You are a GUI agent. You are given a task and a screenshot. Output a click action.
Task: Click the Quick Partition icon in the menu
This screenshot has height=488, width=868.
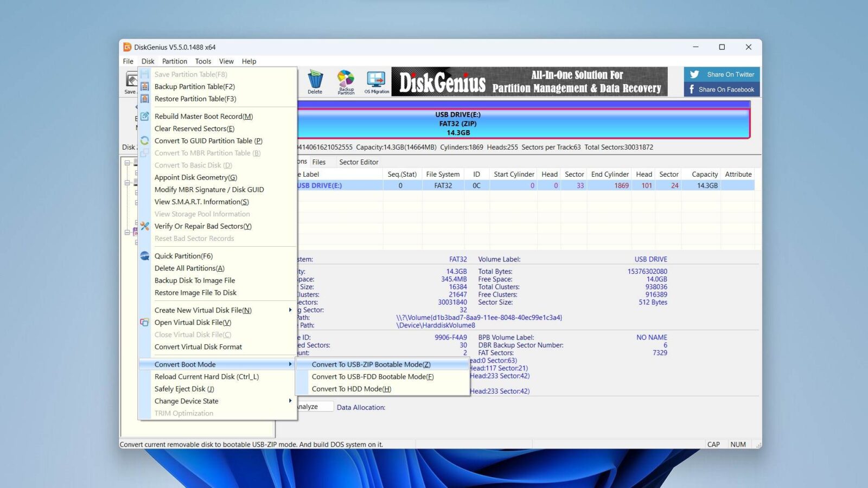point(144,255)
